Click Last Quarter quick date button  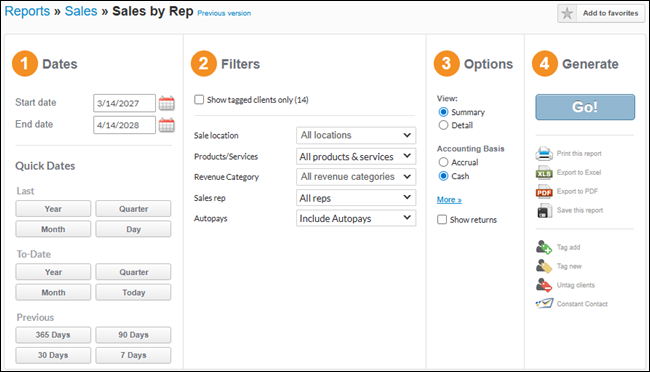click(x=133, y=209)
